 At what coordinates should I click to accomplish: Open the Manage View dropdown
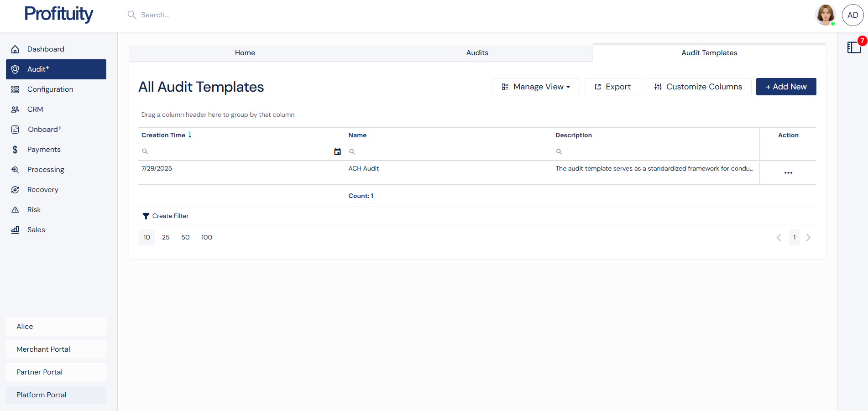pyautogui.click(x=536, y=87)
